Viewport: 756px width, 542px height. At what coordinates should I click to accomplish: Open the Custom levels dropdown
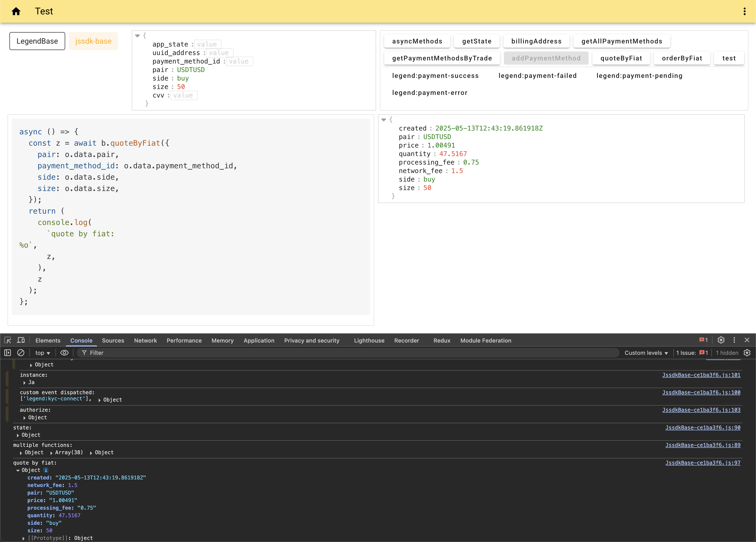click(x=646, y=353)
